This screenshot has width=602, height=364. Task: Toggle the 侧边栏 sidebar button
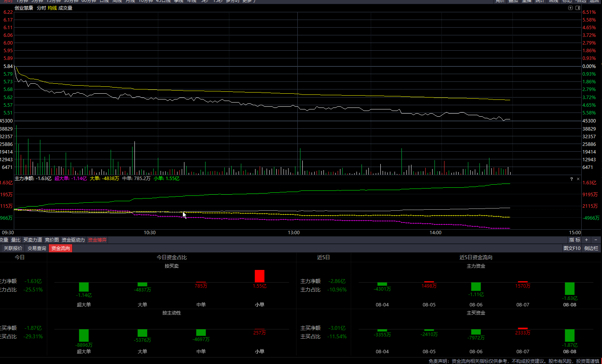pos(591,248)
